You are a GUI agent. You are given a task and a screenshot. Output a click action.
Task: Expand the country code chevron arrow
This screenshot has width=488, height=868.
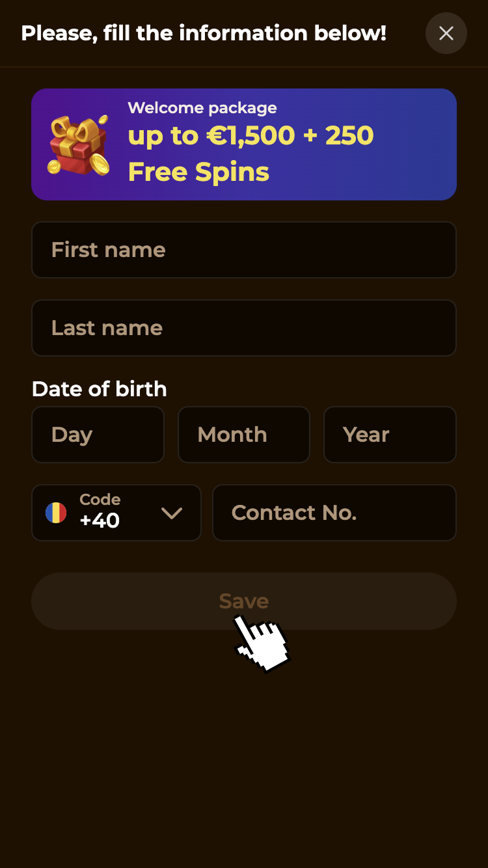[172, 513]
